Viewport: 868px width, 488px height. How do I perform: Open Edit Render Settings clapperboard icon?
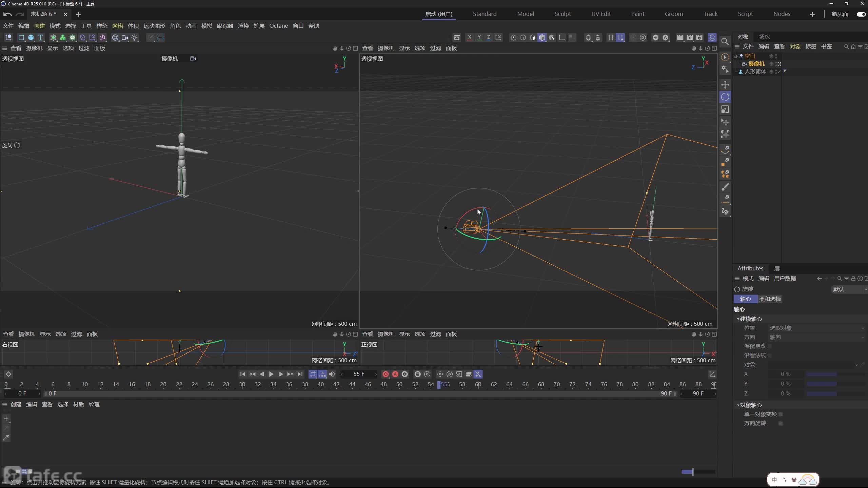[699, 38]
